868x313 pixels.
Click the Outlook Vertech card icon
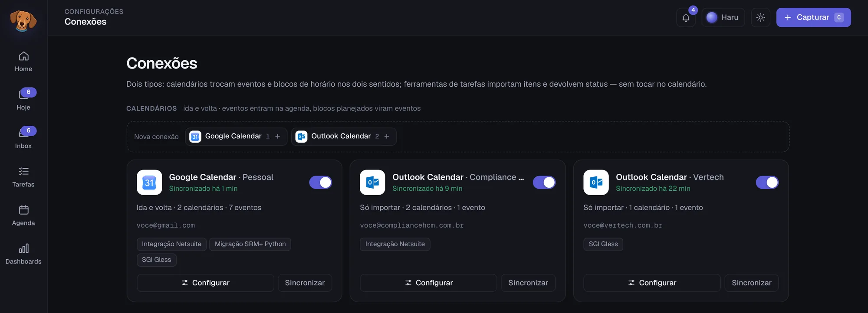pyautogui.click(x=596, y=183)
